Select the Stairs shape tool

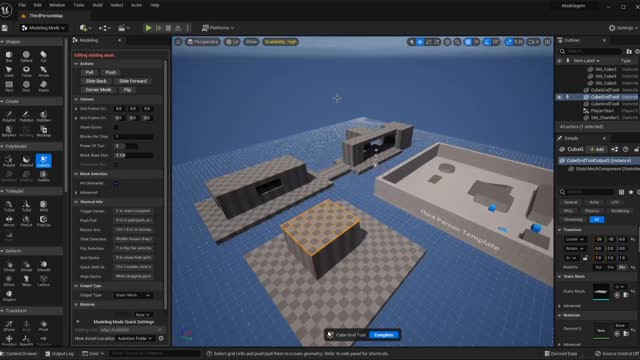click(43, 86)
